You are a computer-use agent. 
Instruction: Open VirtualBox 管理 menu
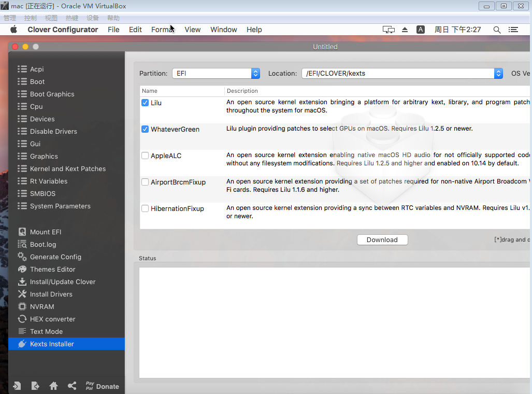click(10, 18)
